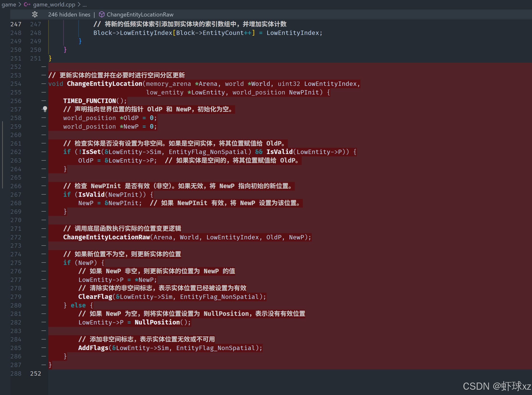This screenshot has width=532, height=395.
Task: Click the cube symbol icon beside ChangeEntityLocationRaw
Action: coord(102,15)
